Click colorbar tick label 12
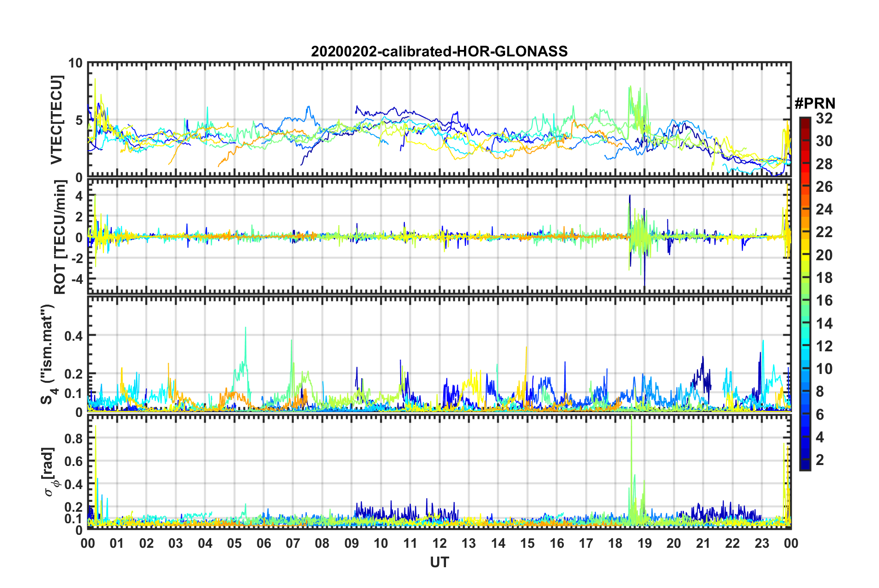Image resolution: width=879 pixels, height=588 pixels. (x=824, y=346)
